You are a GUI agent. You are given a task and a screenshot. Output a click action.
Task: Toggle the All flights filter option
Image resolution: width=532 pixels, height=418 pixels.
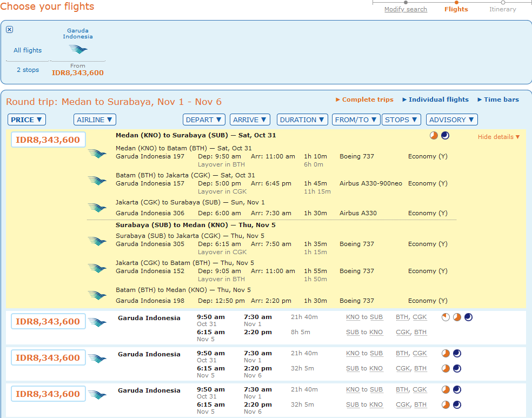28,50
